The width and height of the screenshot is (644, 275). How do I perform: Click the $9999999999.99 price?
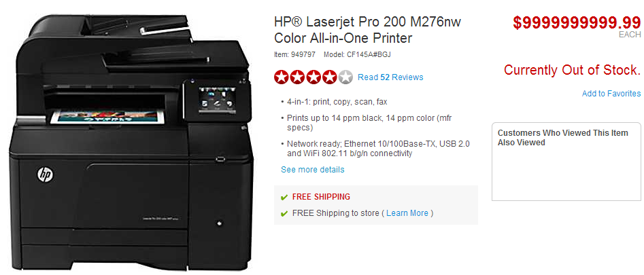[x=577, y=22]
